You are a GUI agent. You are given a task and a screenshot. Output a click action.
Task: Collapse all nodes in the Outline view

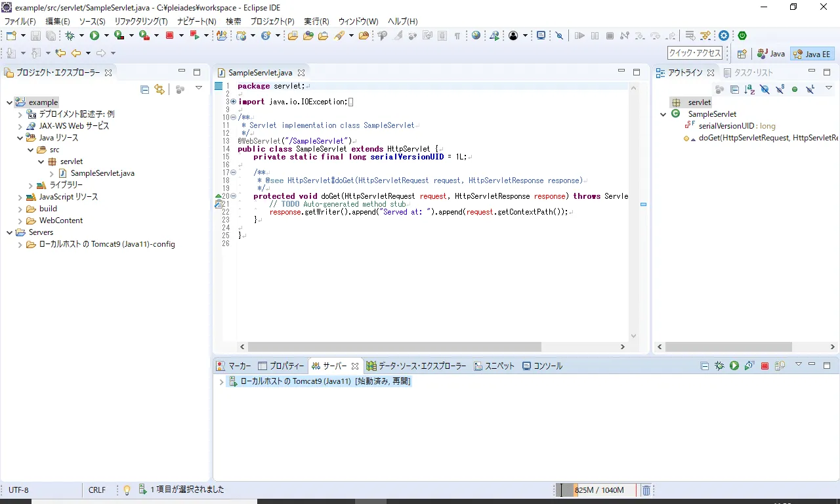click(735, 89)
